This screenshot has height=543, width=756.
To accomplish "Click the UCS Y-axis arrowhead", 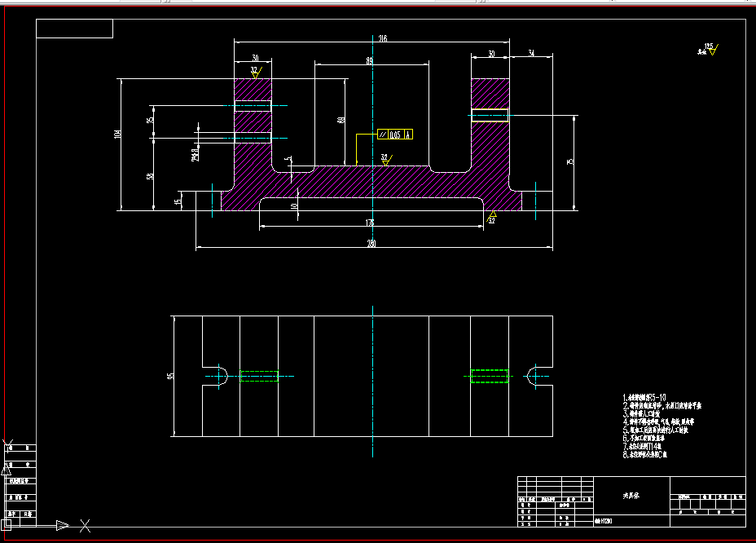I will (7, 468).
